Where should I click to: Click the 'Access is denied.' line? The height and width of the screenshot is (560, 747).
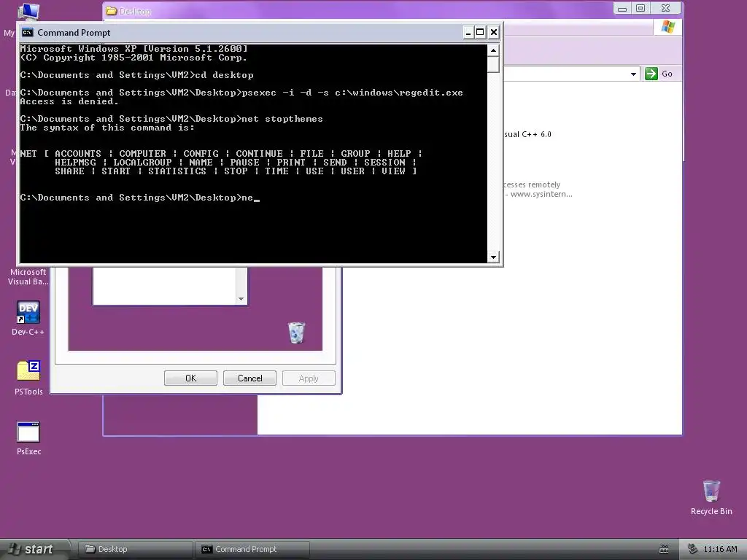click(x=69, y=101)
